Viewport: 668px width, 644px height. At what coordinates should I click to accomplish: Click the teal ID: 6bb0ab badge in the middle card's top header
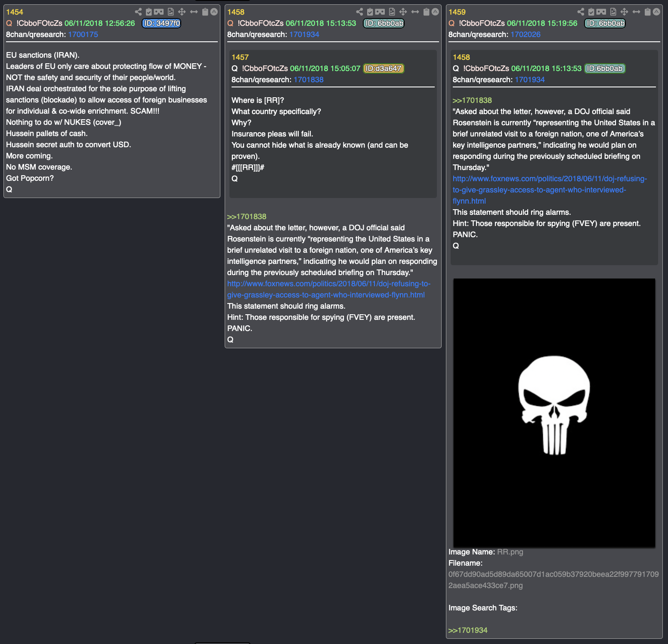click(384, 23)
